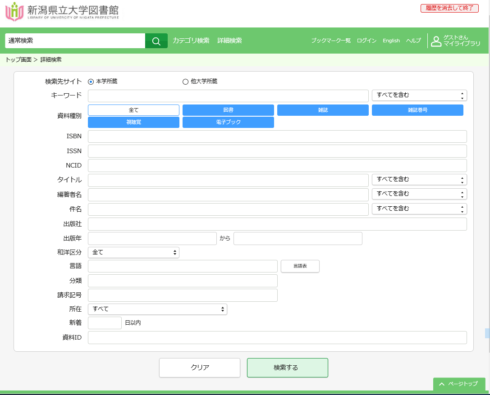
Task: Toggle the 雑誌 material type button
Action: (x=323, y=110)
